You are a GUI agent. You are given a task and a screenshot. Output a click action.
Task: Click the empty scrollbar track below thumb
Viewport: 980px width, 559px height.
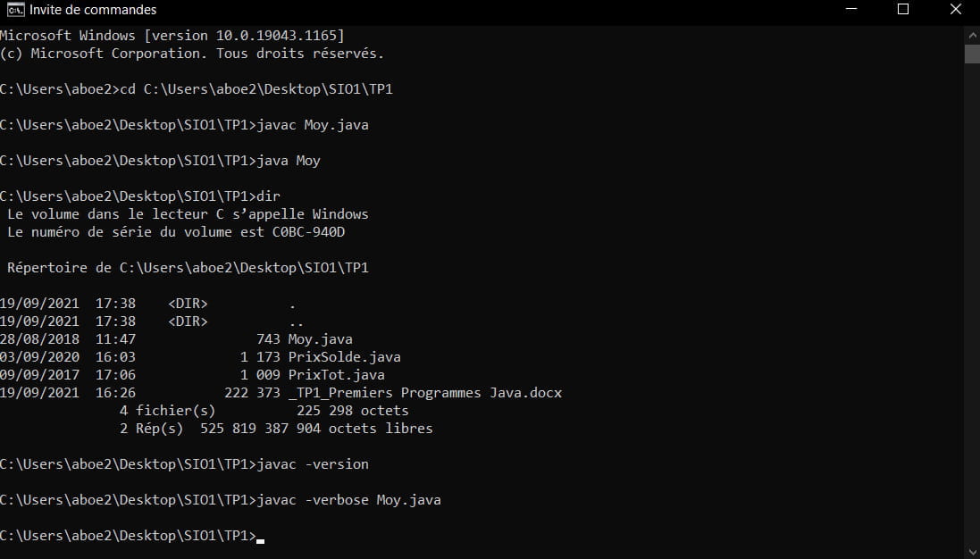tap(972, 304)
